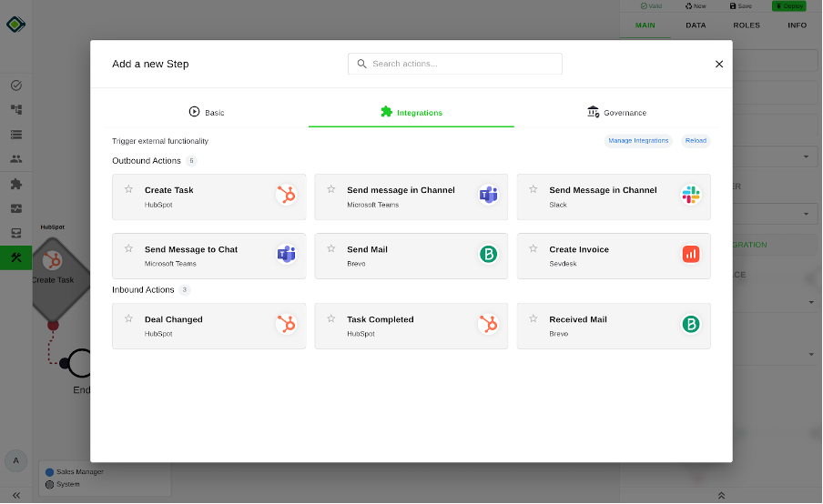Click the Brevo icon on Received Mail card
Screen dimensions: 823x504
[x=690, y=325]
